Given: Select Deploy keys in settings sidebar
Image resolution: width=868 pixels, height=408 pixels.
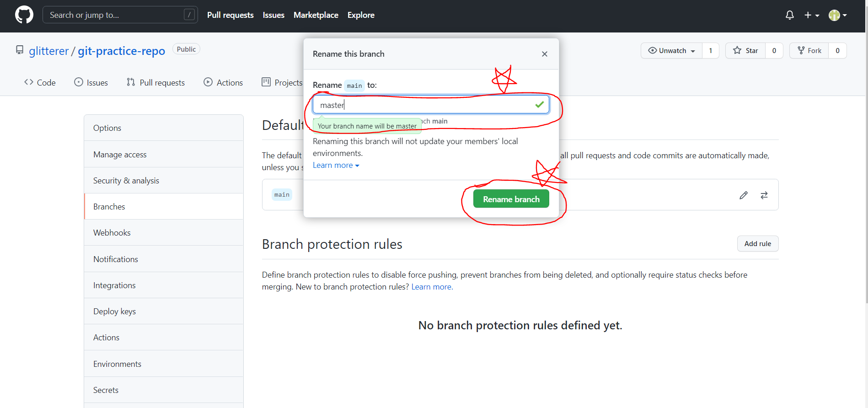Looking at the screenshot, I should [x=164, y=311].
